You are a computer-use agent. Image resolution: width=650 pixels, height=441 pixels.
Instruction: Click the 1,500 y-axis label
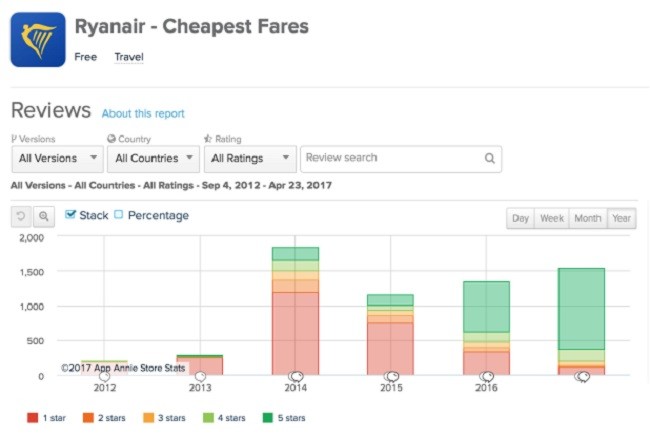(x=32, y=272)
